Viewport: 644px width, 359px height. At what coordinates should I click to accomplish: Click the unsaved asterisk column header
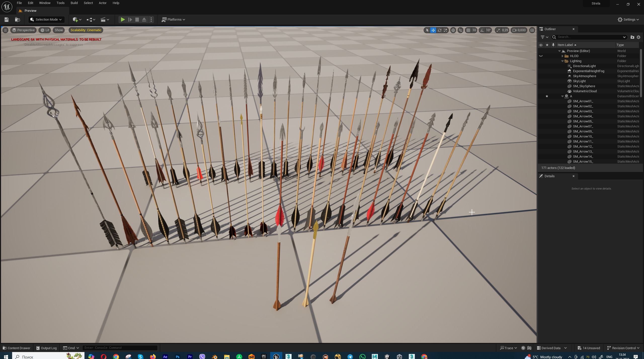tap(547, 45)
